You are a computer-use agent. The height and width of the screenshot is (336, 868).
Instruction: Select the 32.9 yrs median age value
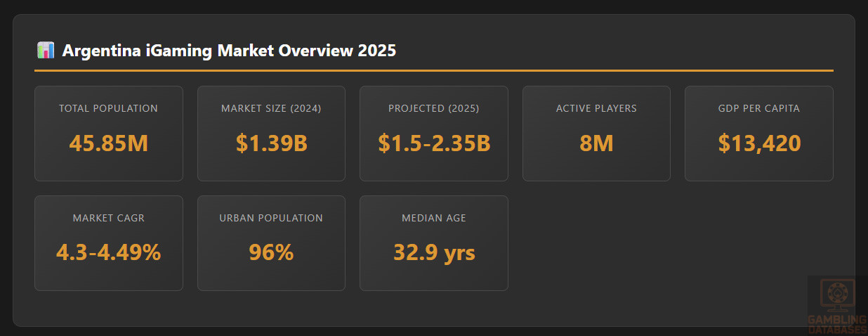pyautogui.click(x=434, y=252)
